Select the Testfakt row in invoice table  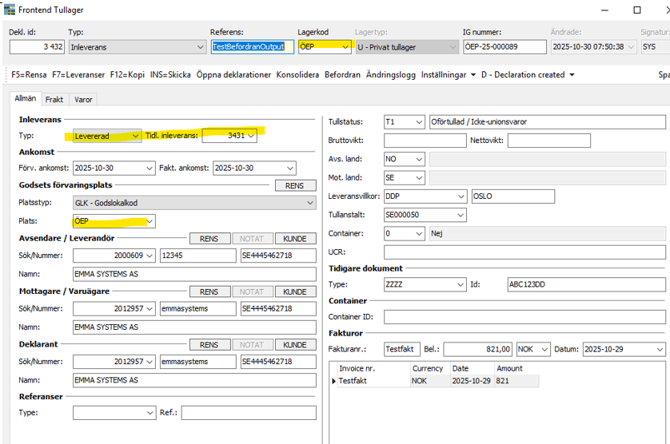tap(352, 381)
